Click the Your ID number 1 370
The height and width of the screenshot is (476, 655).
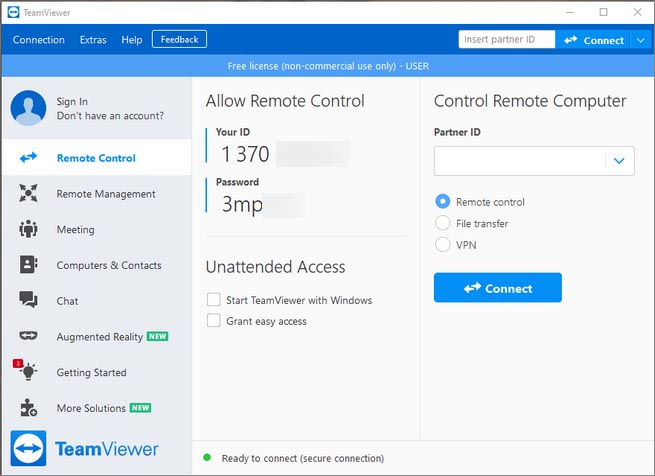click(x=245, y=154)
